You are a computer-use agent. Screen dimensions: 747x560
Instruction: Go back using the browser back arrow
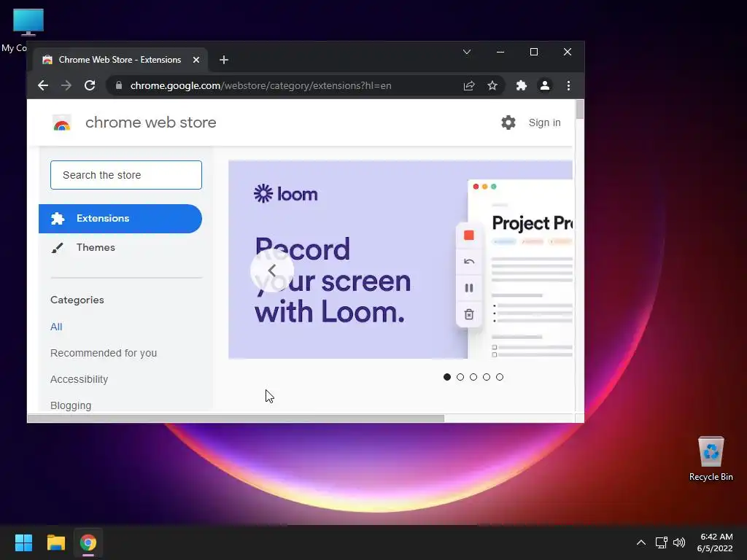[43, 86]
